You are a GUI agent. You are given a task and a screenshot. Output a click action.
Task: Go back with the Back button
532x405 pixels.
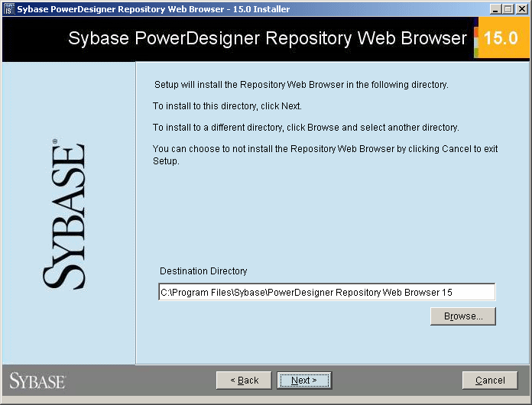click(244, 381)
